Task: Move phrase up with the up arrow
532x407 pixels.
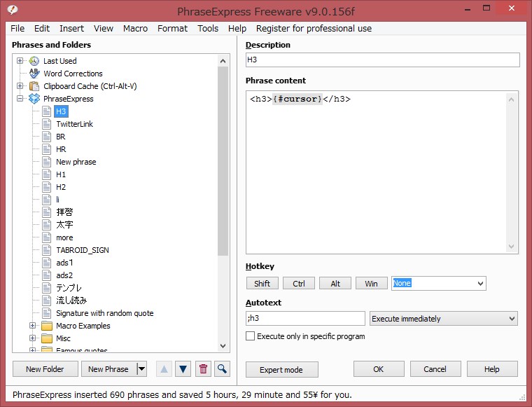Action: pos(164,369)
